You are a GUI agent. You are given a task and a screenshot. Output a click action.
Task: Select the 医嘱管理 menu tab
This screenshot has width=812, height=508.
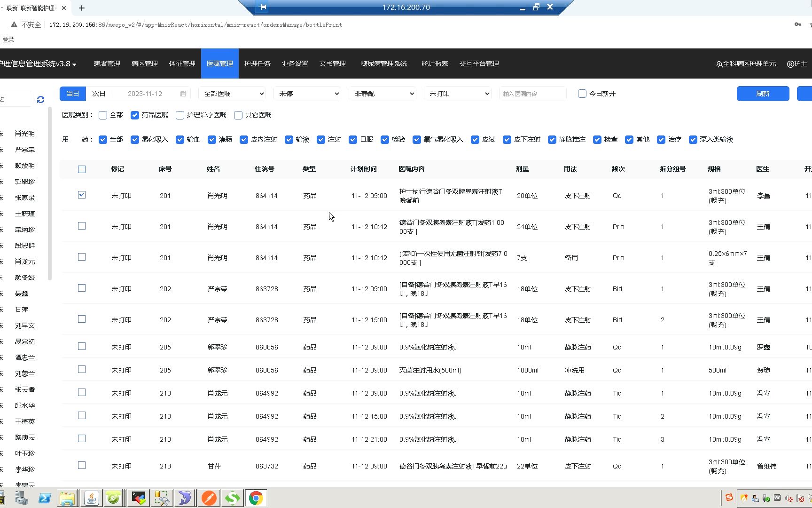point(220,63)
